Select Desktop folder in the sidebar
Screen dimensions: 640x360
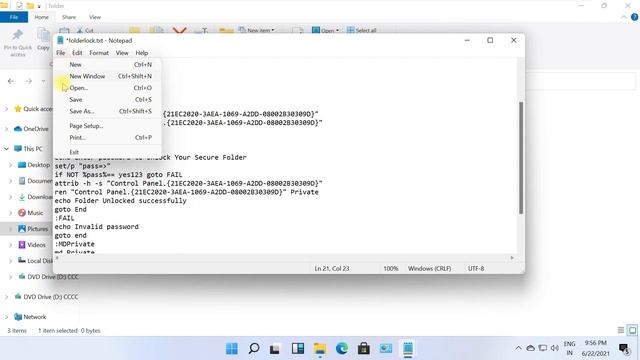pyautogui.click(x=34, y=165)
